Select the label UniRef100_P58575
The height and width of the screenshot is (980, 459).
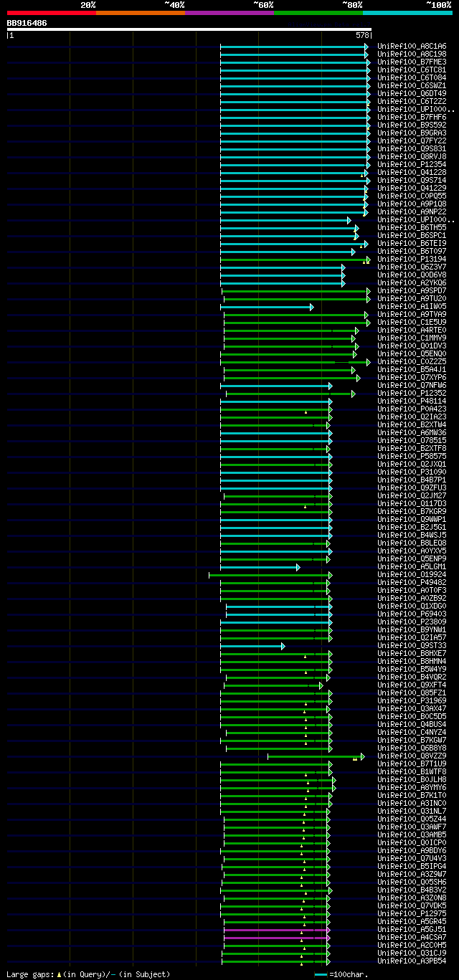[x=412, y=456]
